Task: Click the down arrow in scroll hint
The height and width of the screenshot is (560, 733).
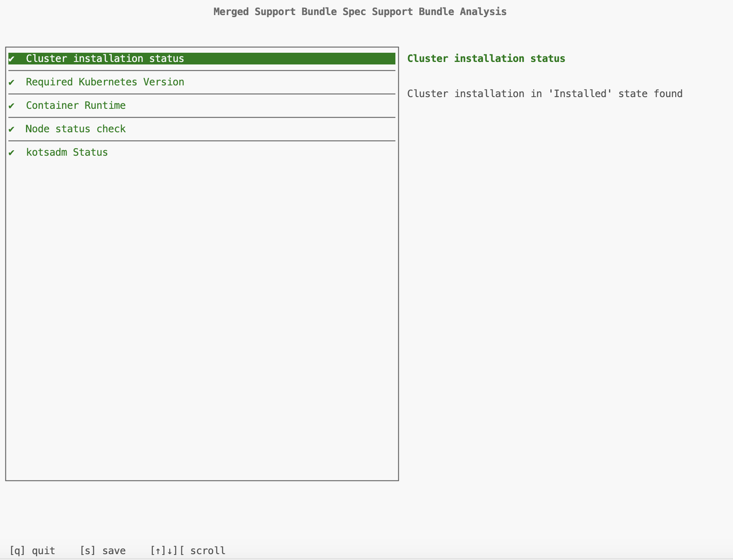Action: coord(170,551)
